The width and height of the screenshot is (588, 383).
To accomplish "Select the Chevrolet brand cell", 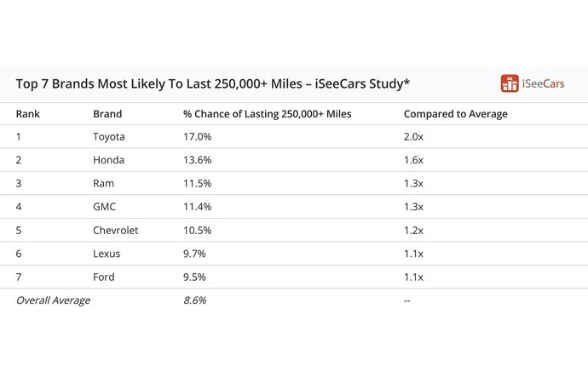I will (x=116, y=231).
